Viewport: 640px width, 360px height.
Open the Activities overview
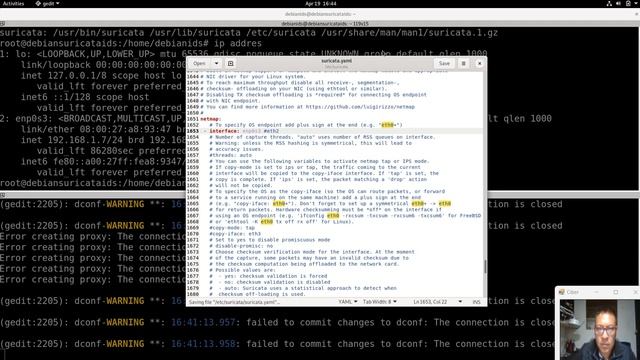[13, 3]
